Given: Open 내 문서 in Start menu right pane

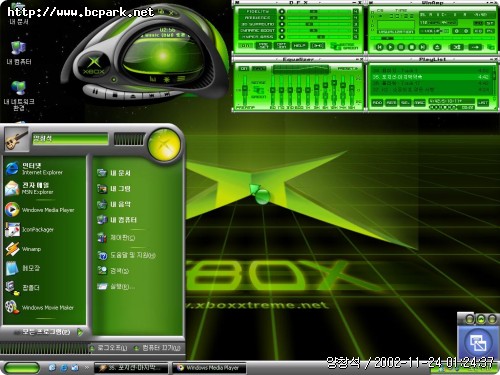Looking at the screenshot, I should 114,173.
